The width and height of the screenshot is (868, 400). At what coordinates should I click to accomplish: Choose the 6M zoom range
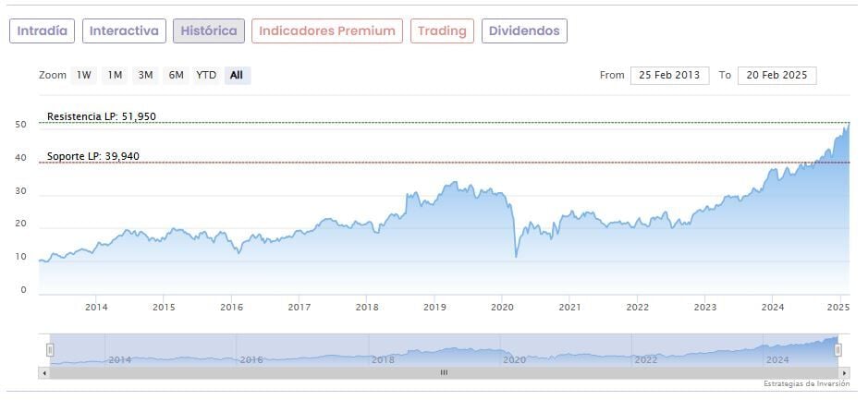(x=176, y=75)
